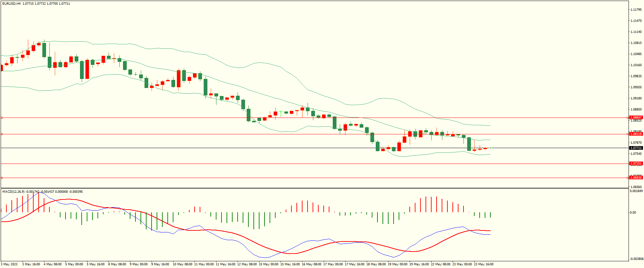Click the 11 May 00:00 time label
The image size is (644, 268).
tap(204, 264)
